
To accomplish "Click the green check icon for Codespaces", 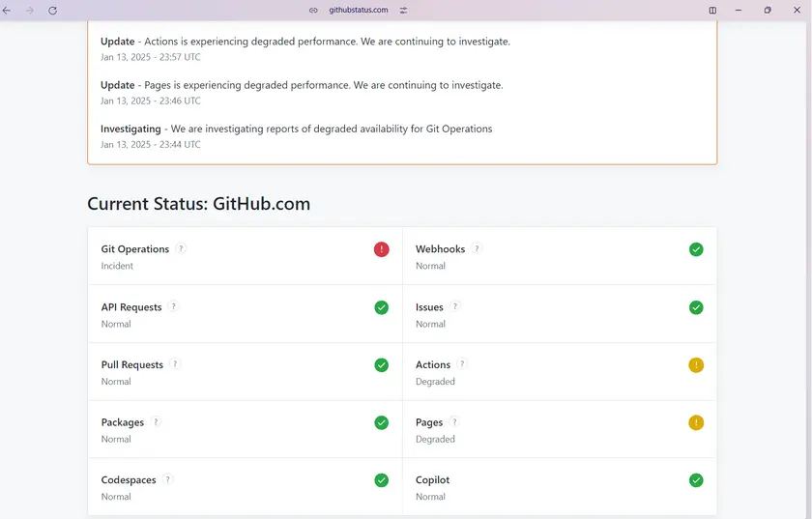I will coord(382,480).
